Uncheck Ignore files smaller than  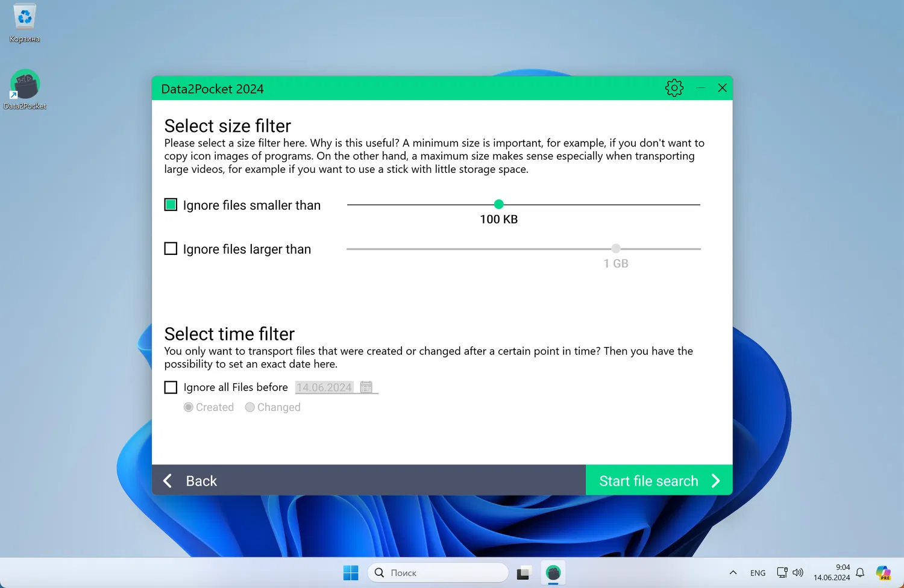171,205
